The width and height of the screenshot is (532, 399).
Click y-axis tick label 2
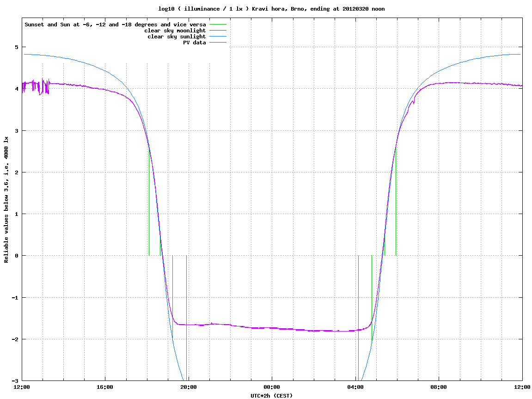click(17, 172)
